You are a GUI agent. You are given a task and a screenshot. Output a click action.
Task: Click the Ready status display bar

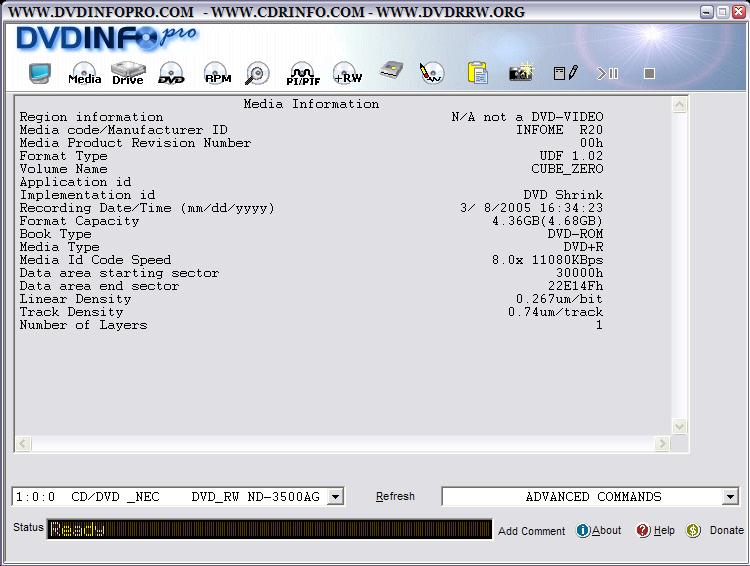coord(269,529)
